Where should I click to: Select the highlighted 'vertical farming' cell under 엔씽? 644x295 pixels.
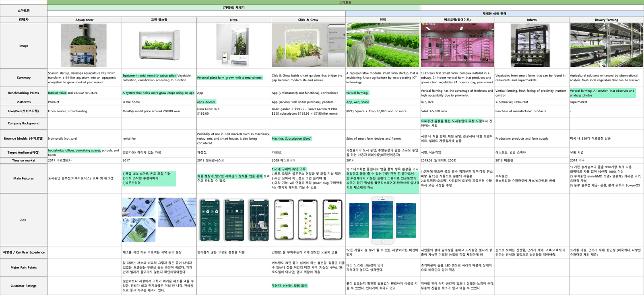pyautogui.click(x=383, y=93)
